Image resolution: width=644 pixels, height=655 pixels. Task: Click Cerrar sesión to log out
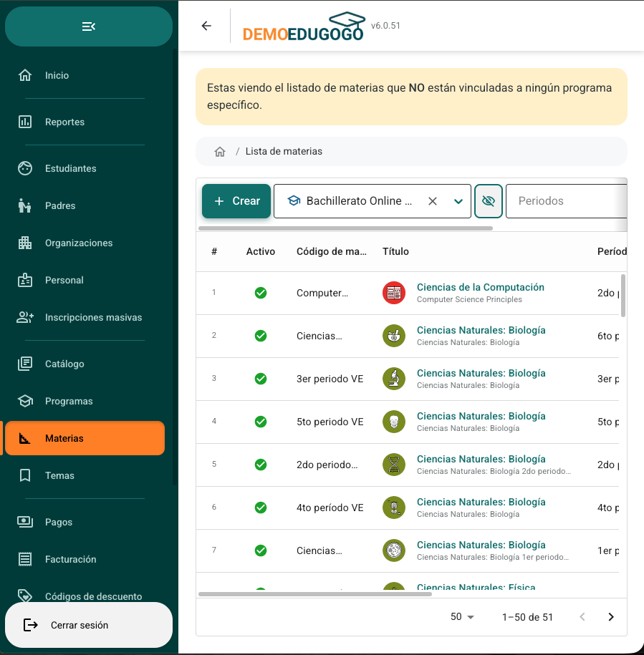coord(89,625)
